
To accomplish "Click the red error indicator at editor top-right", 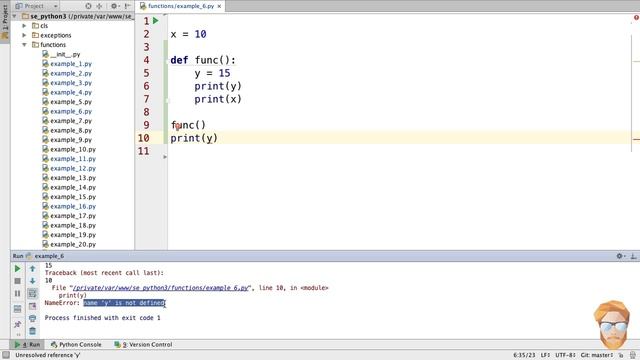I will click(636, 18).
